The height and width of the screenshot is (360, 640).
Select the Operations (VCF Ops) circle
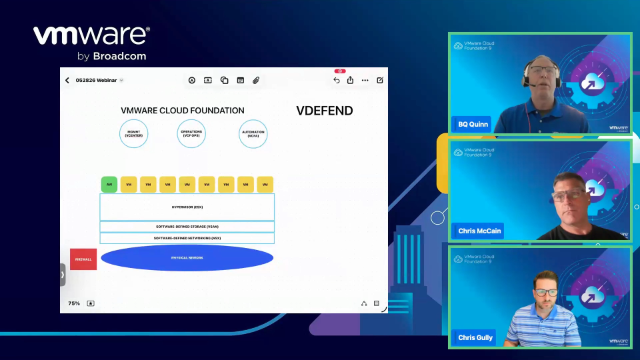tap(191, 133)
